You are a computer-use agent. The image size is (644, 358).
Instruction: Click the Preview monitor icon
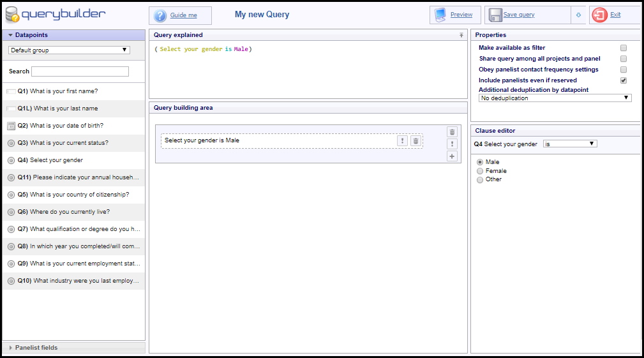pos(440,15)
